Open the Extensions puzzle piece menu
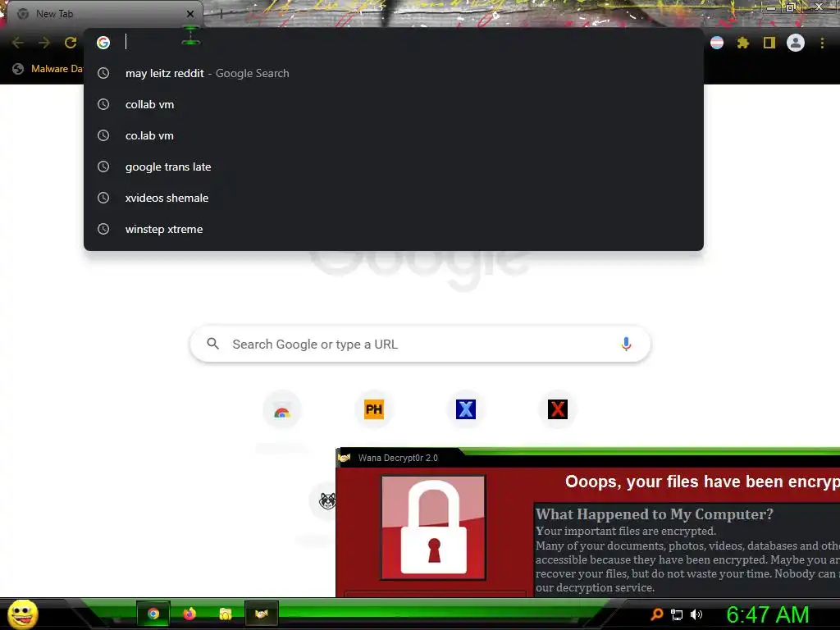The width and height of the screenshot is (840, 630). coord(743,43)
